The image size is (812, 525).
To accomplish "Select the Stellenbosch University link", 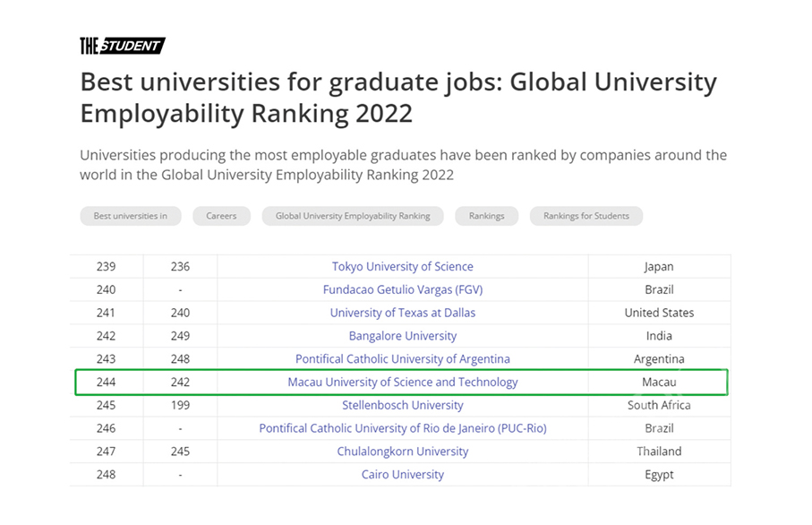I will click(x=402, y=405).
